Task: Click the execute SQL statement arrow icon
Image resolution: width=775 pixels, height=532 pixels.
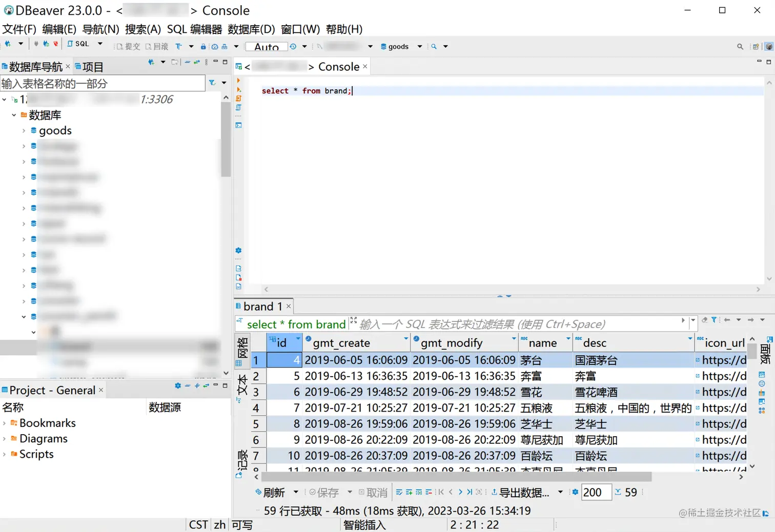Action: 238,80
